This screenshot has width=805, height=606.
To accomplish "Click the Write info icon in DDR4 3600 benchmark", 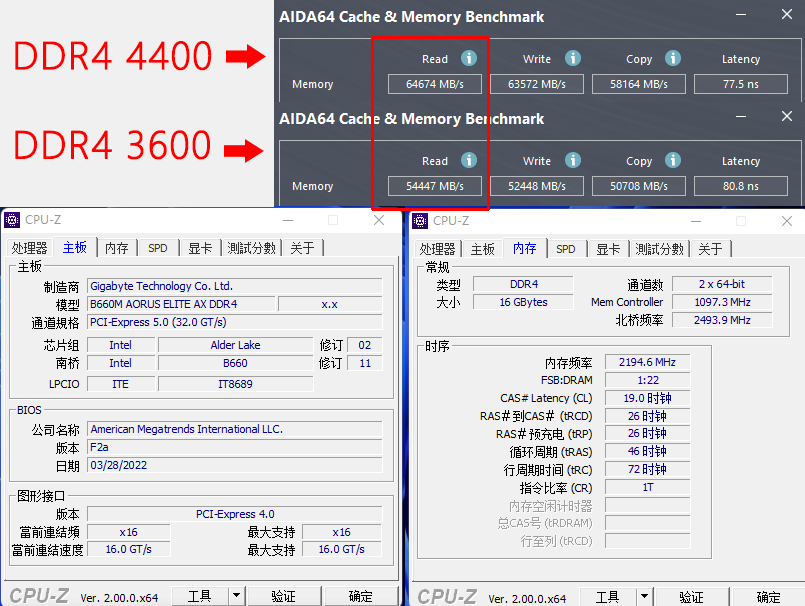I will point(571,159).
